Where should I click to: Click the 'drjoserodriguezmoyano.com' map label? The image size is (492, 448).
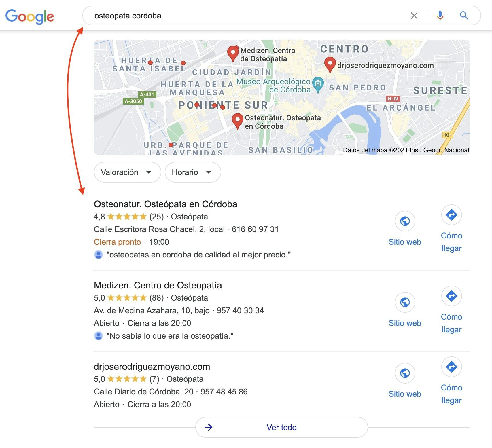point(385,65)
